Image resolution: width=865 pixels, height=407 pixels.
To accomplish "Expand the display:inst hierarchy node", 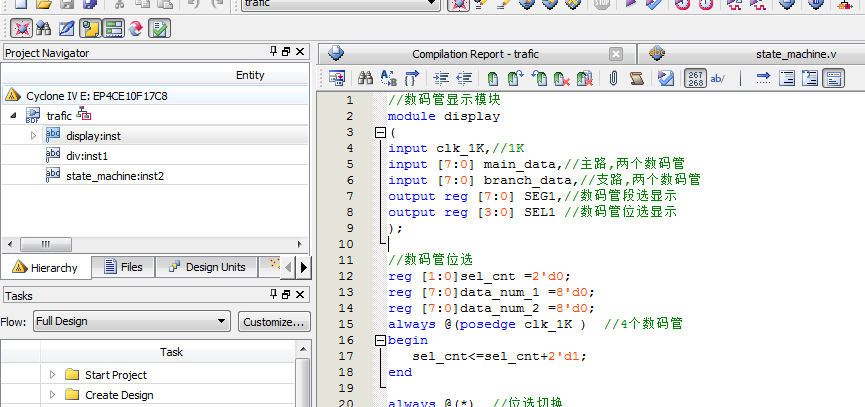I will 33,136.
